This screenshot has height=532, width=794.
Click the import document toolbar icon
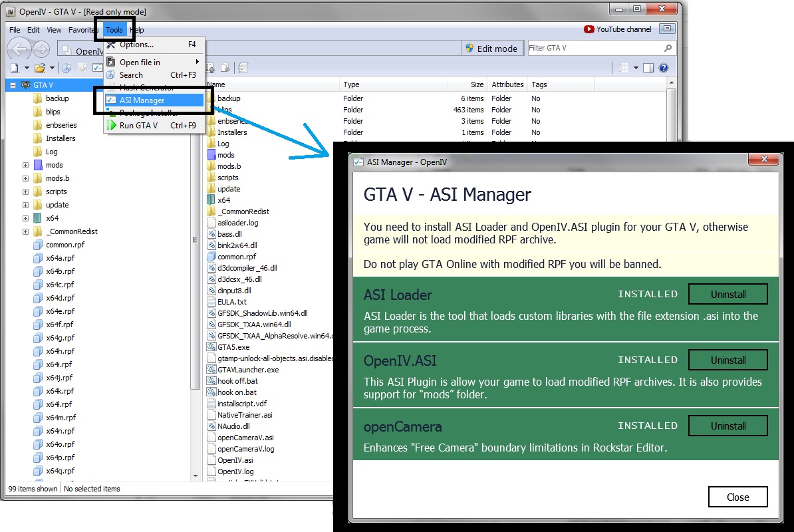coord(243,68)
